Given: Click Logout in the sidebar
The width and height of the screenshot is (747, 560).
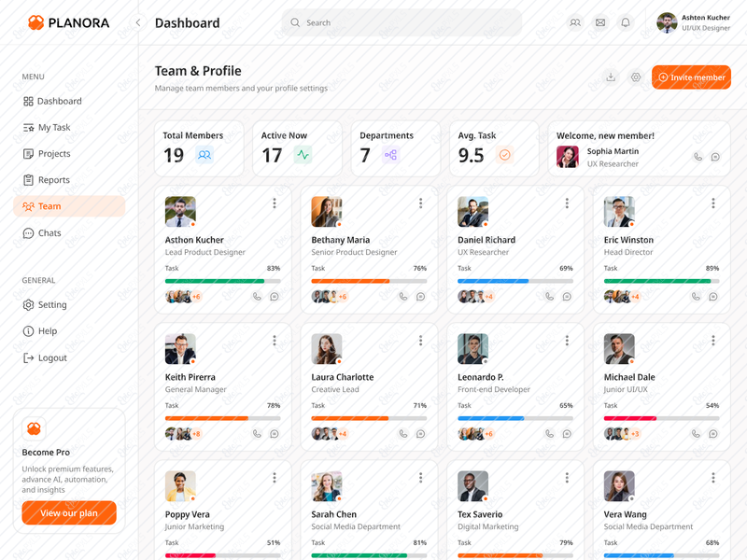Looking at the screenshot, I should 69,357.
